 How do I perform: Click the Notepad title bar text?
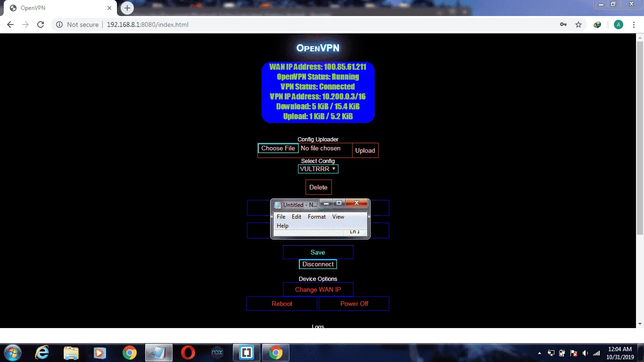coord(300,205)
